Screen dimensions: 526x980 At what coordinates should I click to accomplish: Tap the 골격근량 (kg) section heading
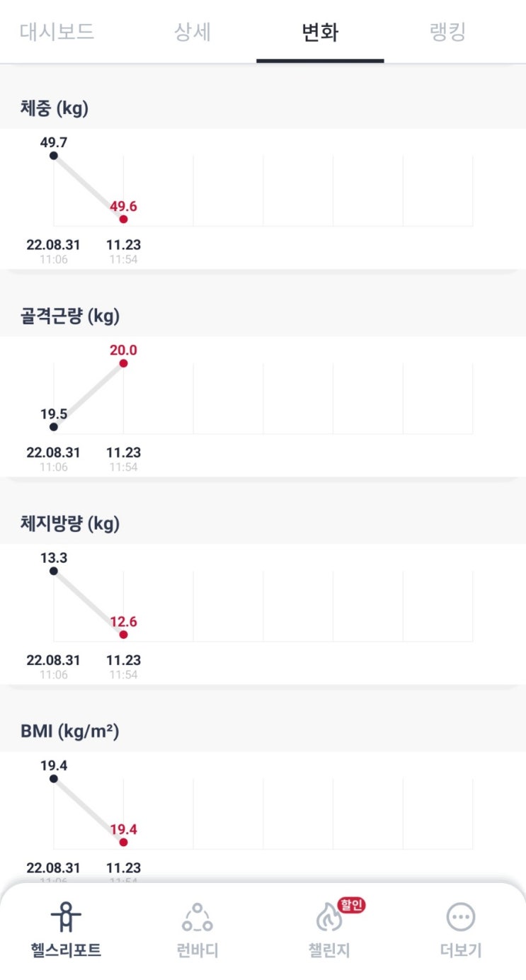coord(70,316)
